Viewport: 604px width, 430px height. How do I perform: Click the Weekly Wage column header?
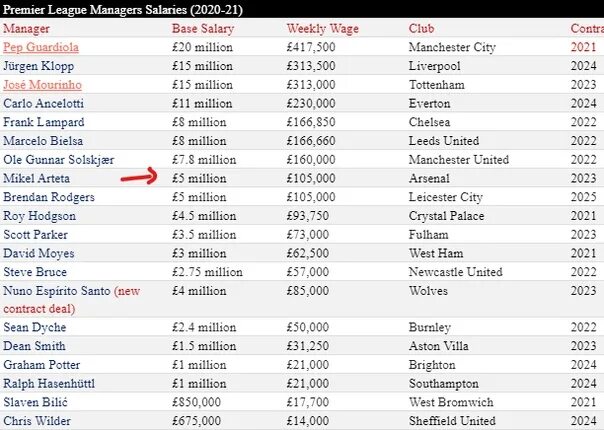(x=322, y=29)
